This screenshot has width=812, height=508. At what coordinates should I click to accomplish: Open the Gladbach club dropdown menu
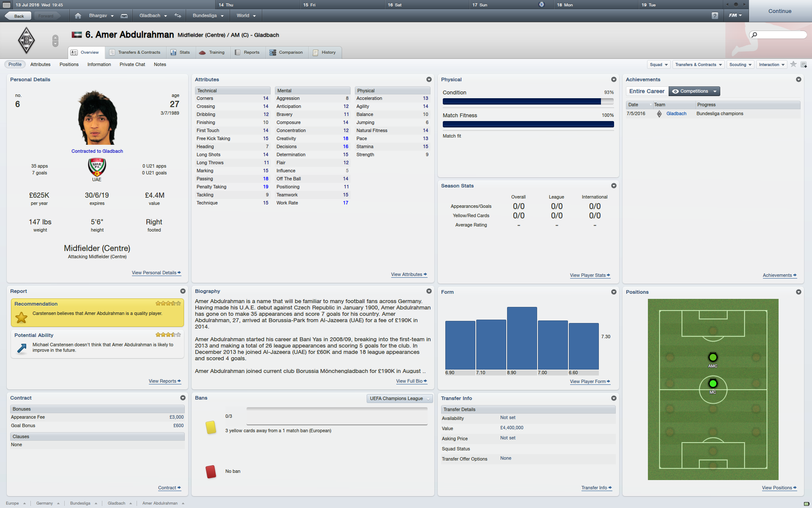(x=153, y=16)
